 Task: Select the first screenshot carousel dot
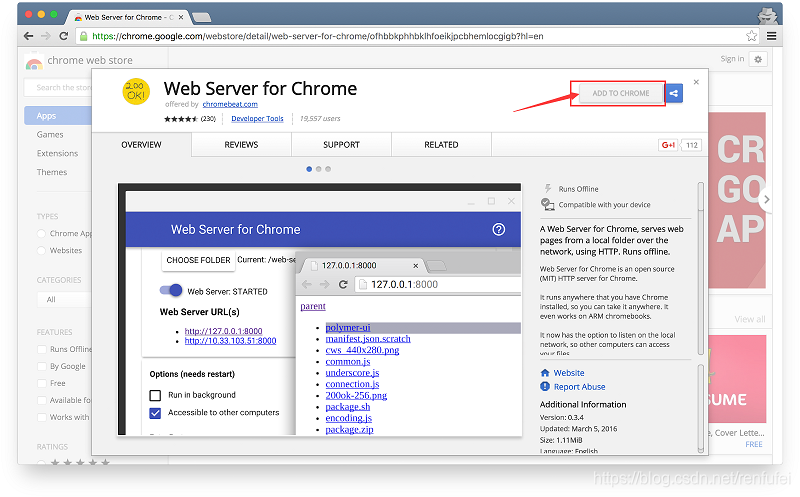(x=309, y=169)
